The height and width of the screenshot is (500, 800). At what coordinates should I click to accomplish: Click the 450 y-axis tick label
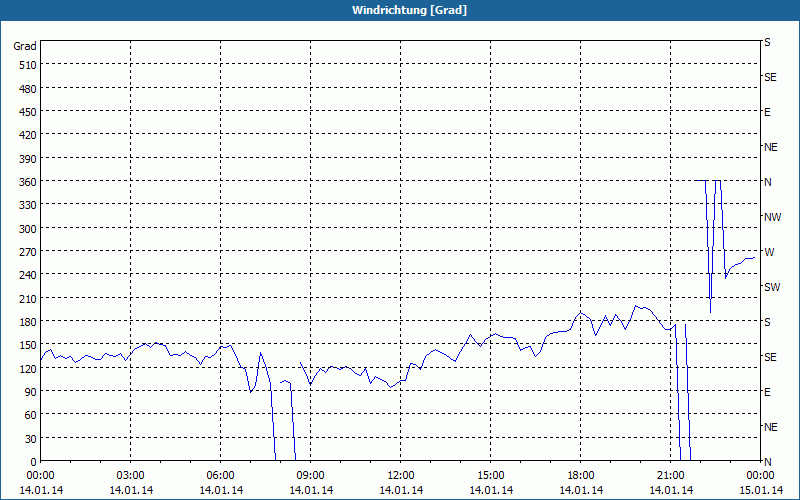point(25,111)
